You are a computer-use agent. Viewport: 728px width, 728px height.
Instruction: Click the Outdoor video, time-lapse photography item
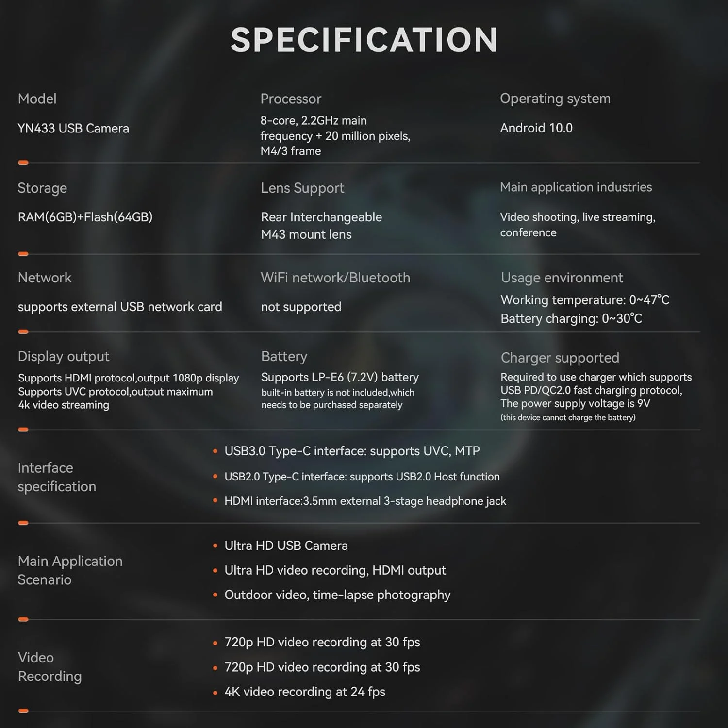(337, 595)
